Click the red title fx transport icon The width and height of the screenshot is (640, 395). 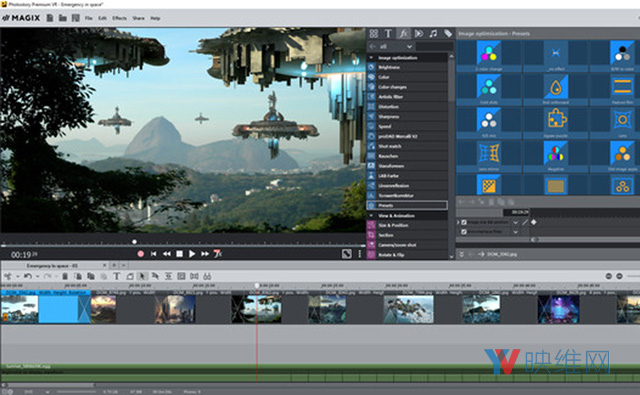(218, 254)
